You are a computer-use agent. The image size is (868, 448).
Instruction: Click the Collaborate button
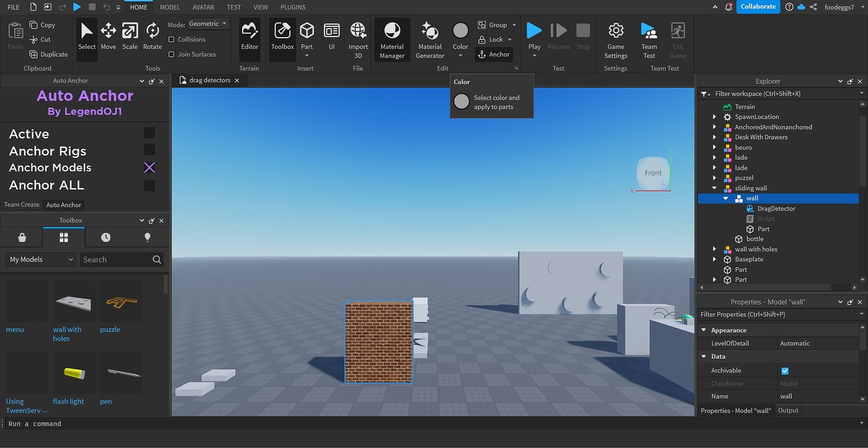click(758, 6)
